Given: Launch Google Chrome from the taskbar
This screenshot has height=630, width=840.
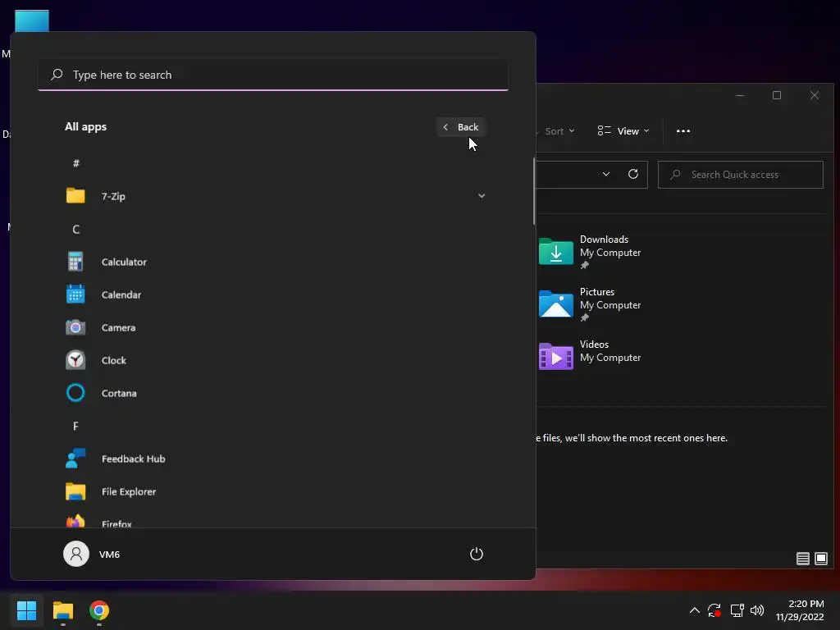Looking at the screenshot, I should coord(99,610).
